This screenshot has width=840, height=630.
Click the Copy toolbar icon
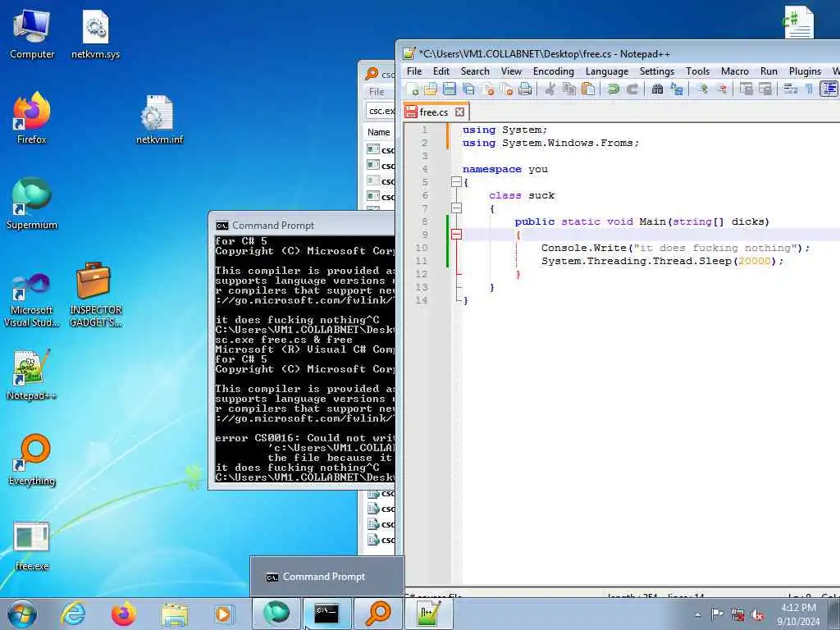pos(569,89)
